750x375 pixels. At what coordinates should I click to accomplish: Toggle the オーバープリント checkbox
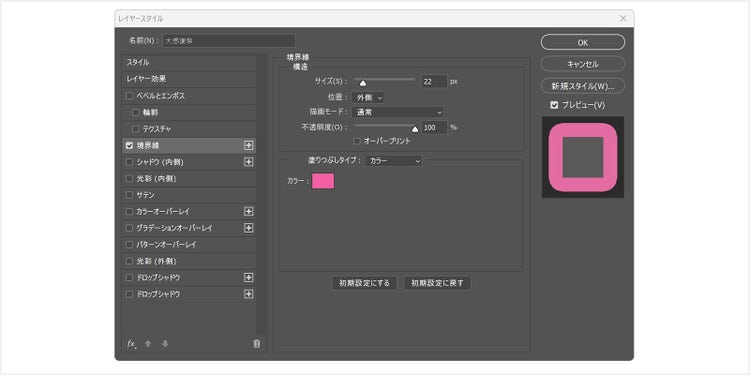click(x=356, y=141)
